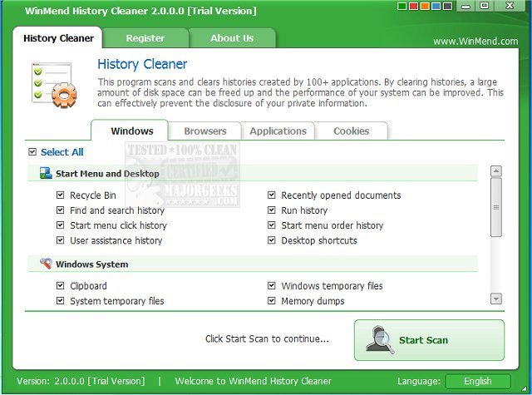Pick the dark gray theme swatch
Image resolution: width=532 pixels, height=395 pixels.
[447, 6]
